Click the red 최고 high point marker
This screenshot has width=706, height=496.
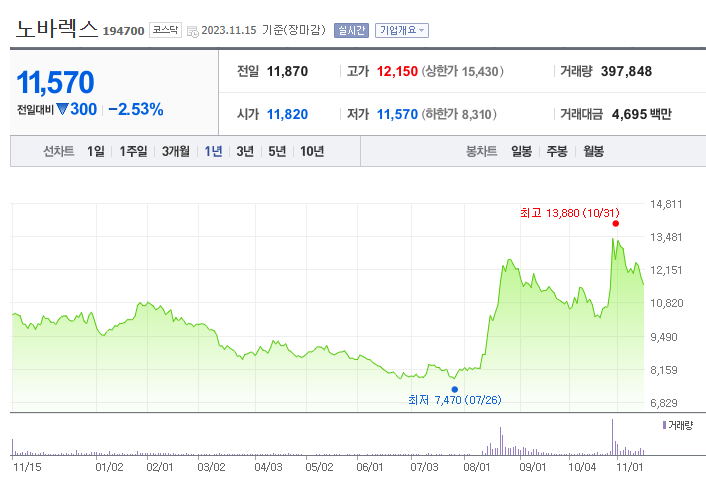pos(615,224)
